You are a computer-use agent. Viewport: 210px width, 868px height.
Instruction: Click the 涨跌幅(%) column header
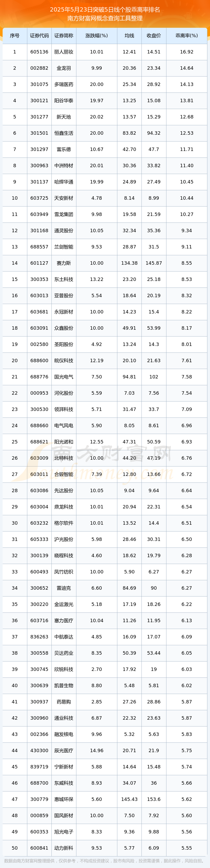tap(97, 36)
